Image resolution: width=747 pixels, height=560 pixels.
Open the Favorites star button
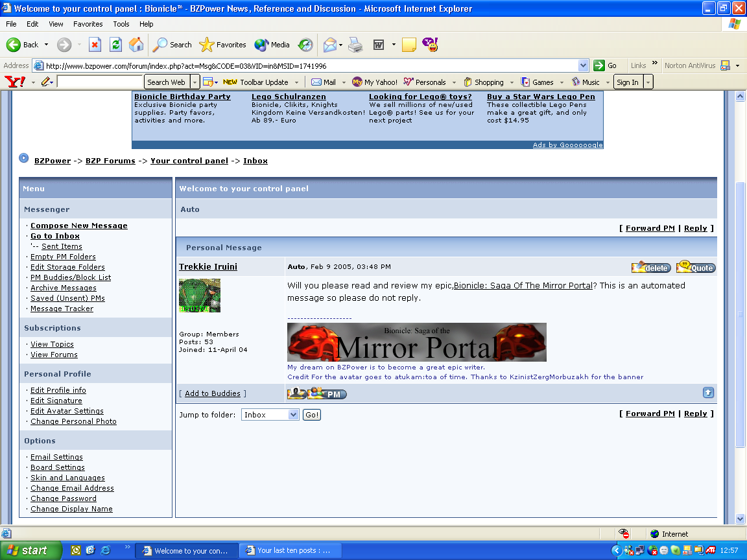tap(222, 45)
